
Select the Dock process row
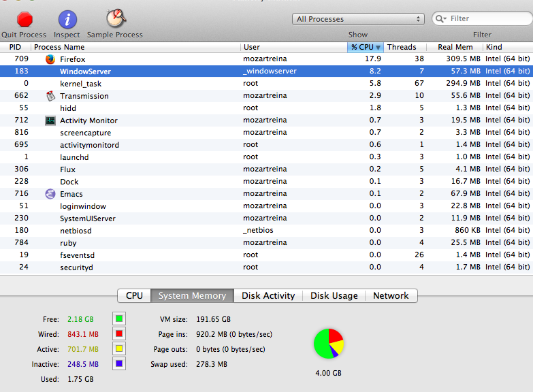267,181
